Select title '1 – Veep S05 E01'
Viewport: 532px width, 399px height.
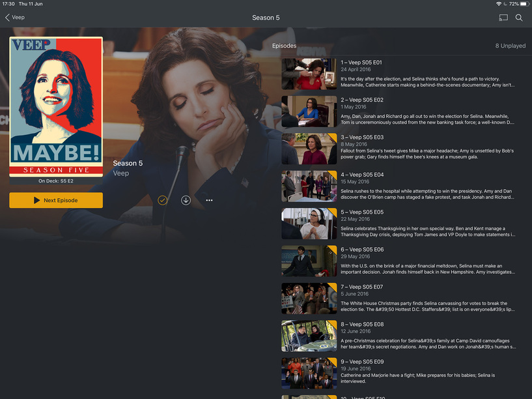coord(361,63)
